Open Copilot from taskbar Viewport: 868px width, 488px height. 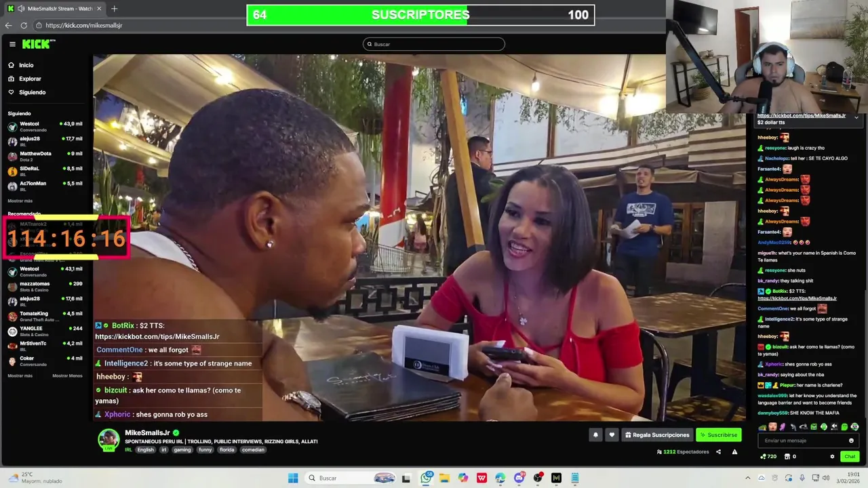(463, 478)
